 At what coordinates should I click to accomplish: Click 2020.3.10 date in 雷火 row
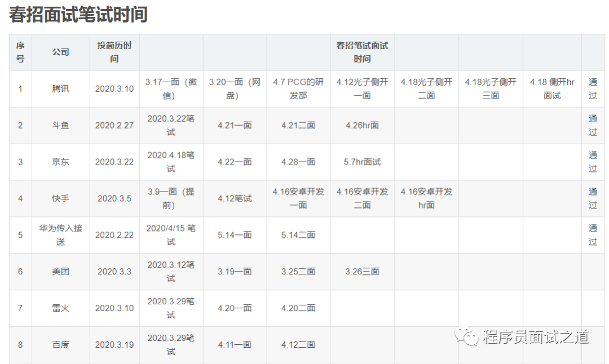coord(114,308)
